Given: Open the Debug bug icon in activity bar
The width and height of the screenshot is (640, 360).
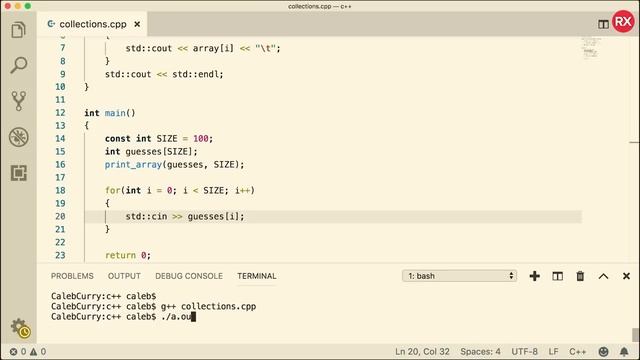Looking at the screenshot, I should click(18, 137).
